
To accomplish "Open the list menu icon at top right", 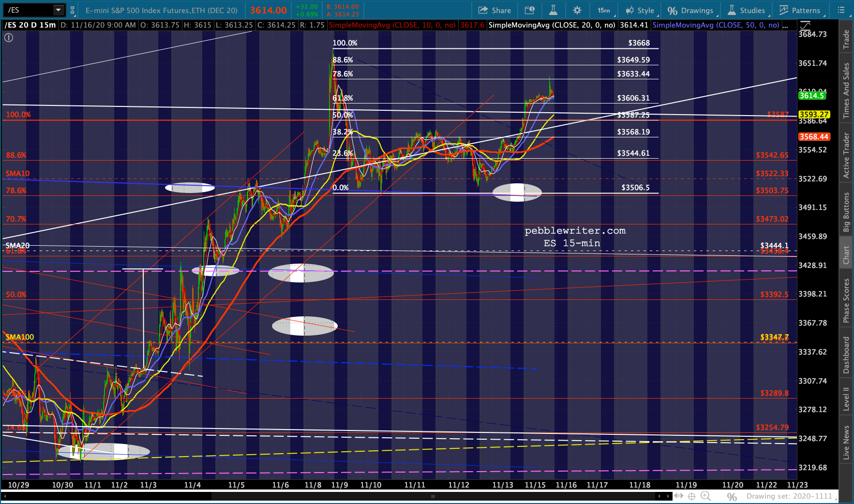I will click(841, 10).
